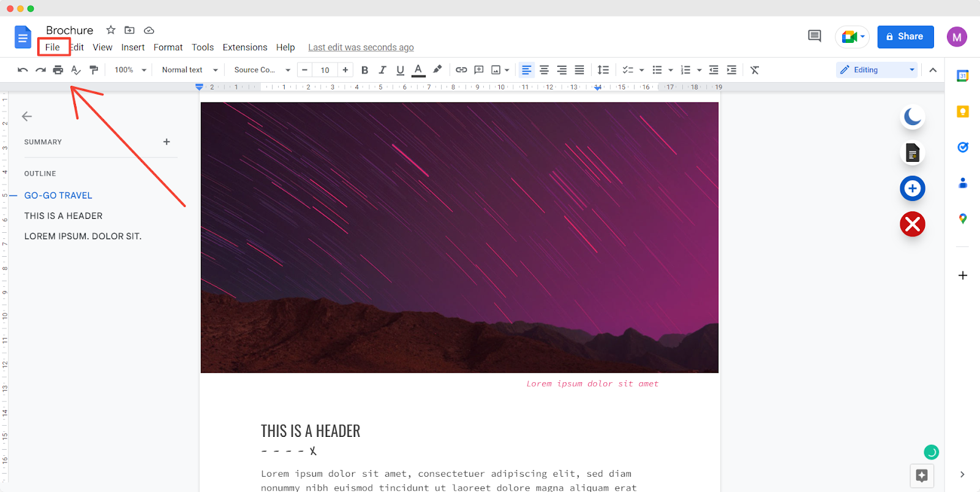
Task: Open the Tools menu
Action: (x=203, y=47)
